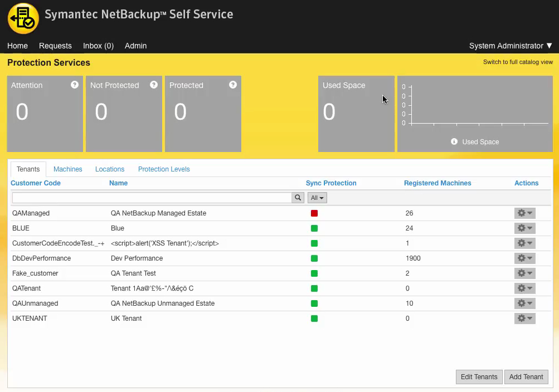Sort by Name column header
Image resolution: width=559 pixels, height=392 pixels.
pos(118,183)
